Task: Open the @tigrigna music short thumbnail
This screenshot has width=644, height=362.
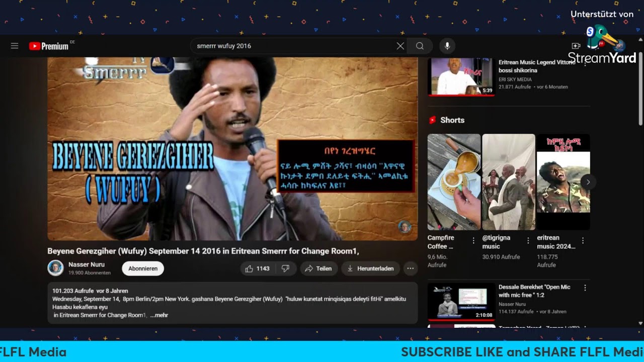Action: (x=509, y=182)
